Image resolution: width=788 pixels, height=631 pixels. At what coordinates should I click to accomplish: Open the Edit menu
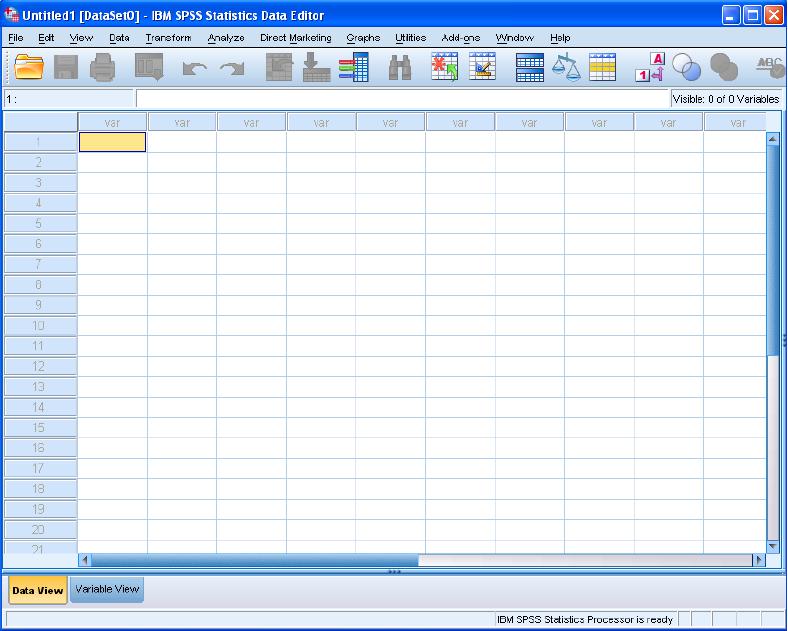click(x=46, y=38)
